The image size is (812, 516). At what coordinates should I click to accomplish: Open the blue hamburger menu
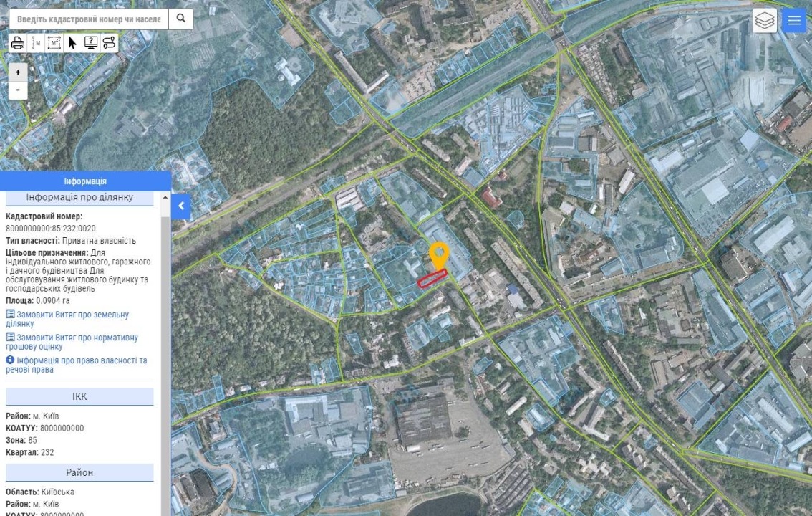tap(794, 21)
